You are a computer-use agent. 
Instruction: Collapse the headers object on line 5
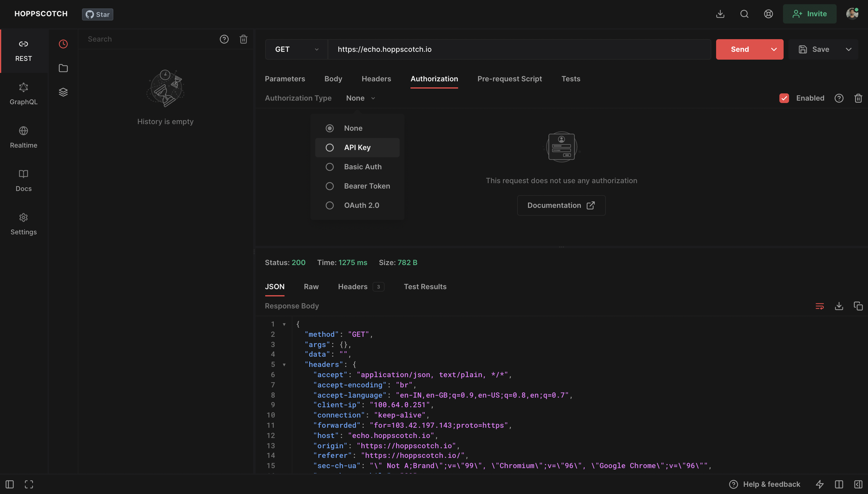[x=285, y=364]
